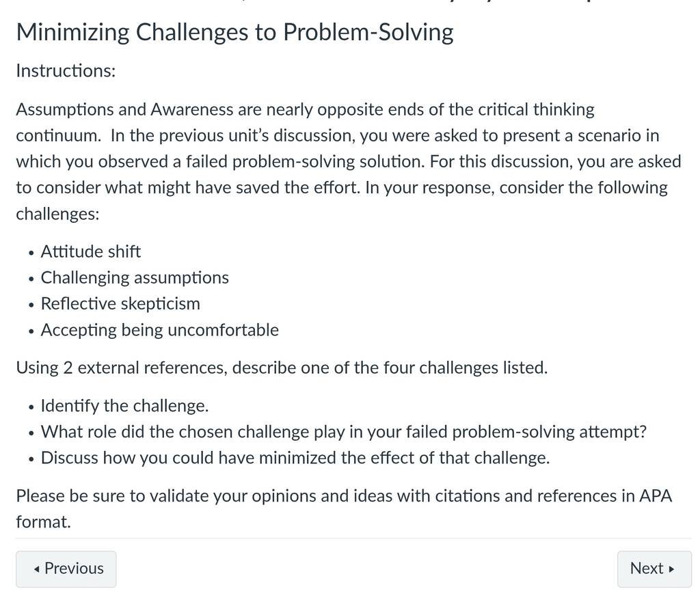Click the Assumptions and Awareness opening line
Screen dimensions: 700x602
point(306,109)
